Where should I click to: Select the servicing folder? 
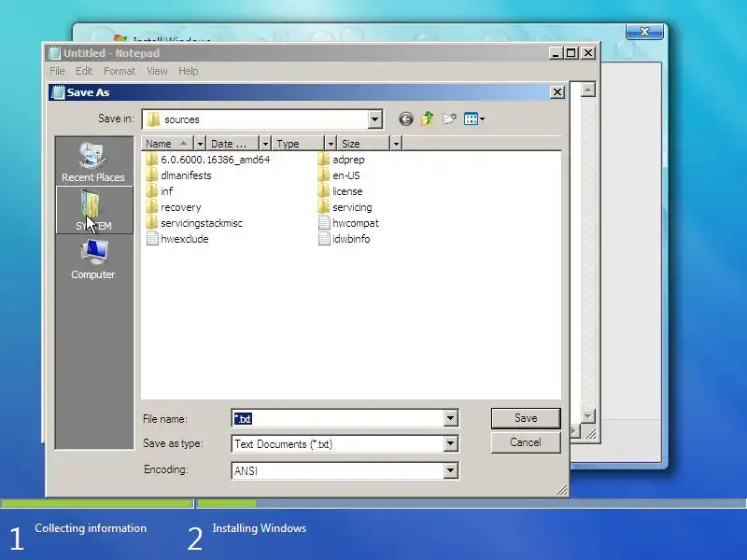(x=345, y=207)
